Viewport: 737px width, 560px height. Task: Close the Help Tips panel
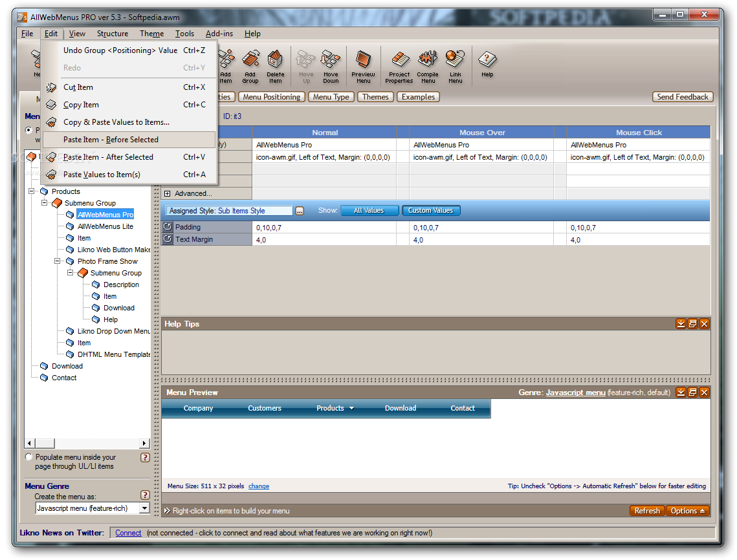point(704,324)
